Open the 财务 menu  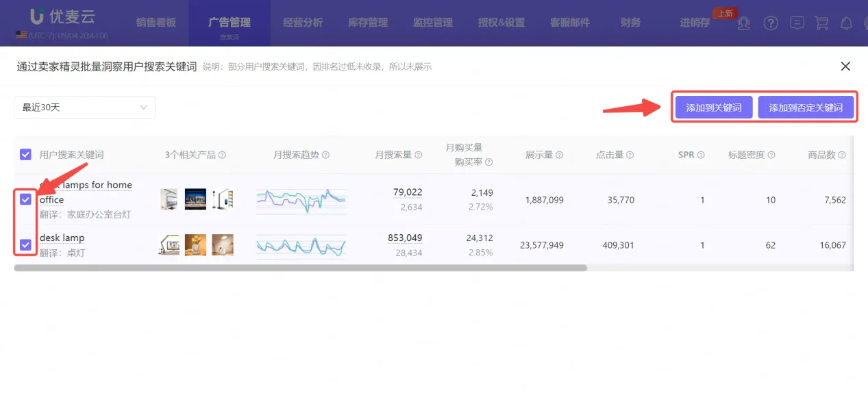(x=630, y=23)
